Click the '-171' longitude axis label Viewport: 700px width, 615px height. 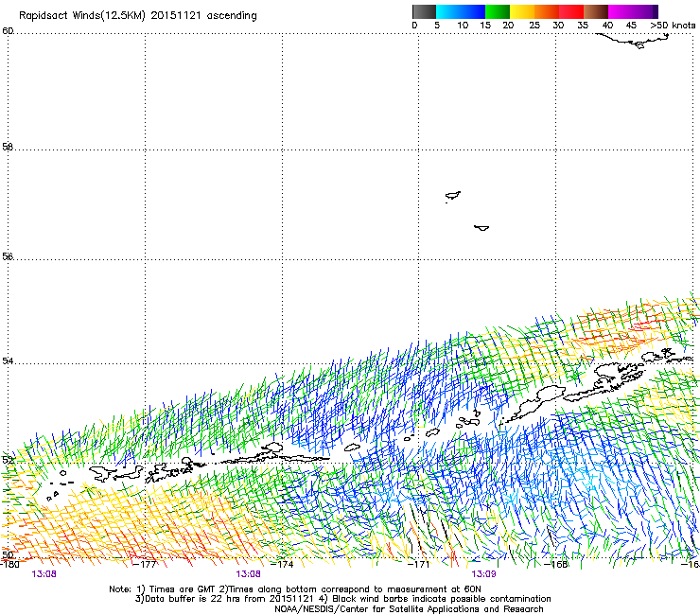coord(418,564)
